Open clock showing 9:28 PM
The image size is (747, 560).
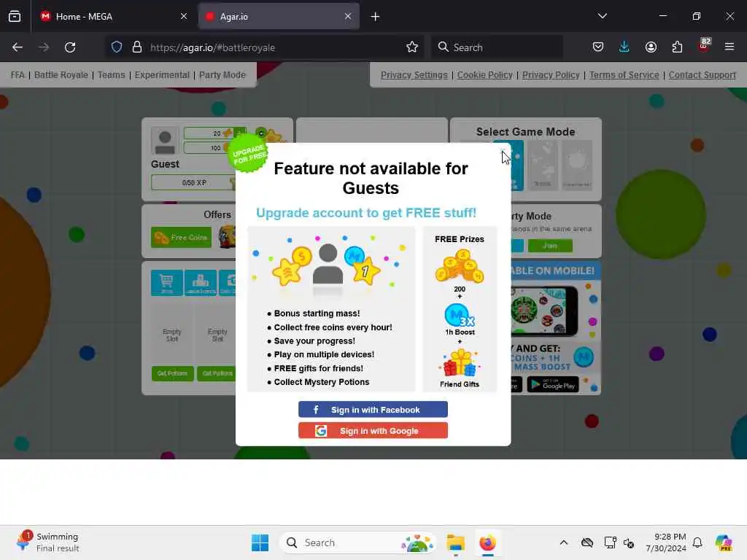click(665, 542)
